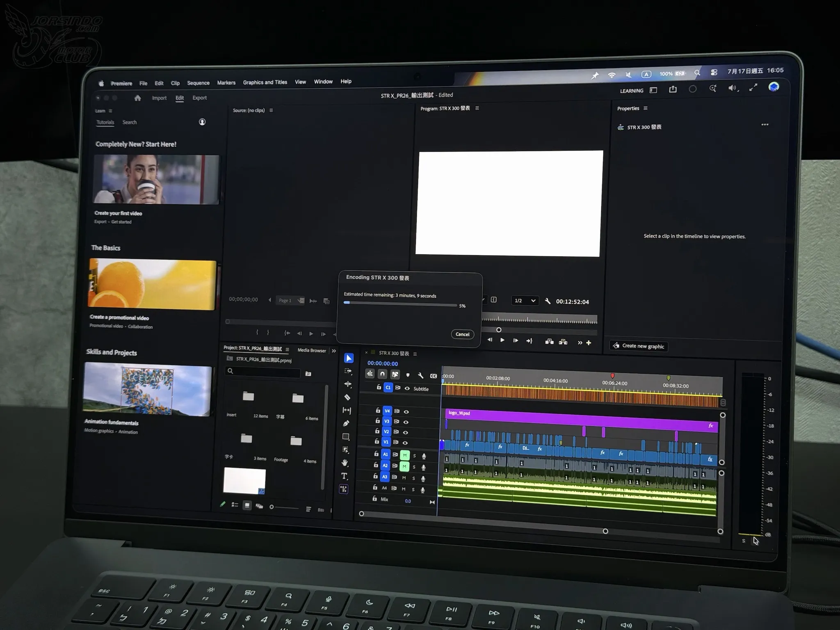This screenshot has height=630, width=840.
Task: Open the Sequence menu
Action: coord(198,83)
